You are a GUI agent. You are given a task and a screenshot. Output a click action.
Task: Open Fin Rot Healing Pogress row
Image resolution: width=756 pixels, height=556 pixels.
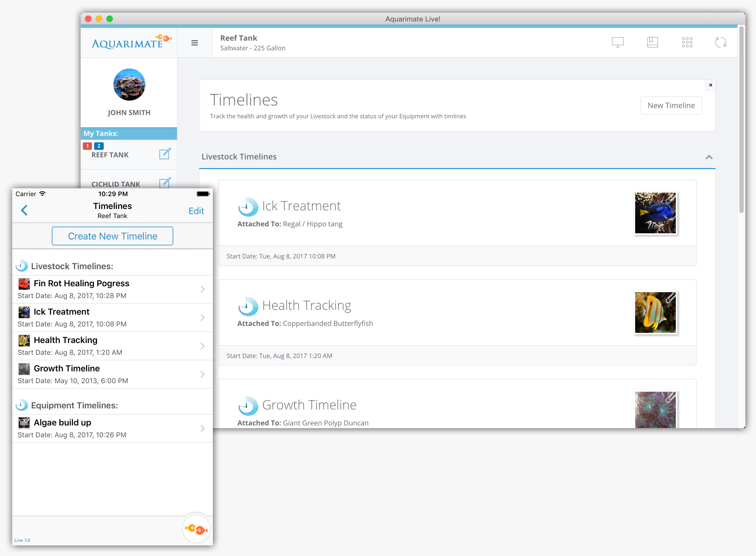[x=112, y=289]
